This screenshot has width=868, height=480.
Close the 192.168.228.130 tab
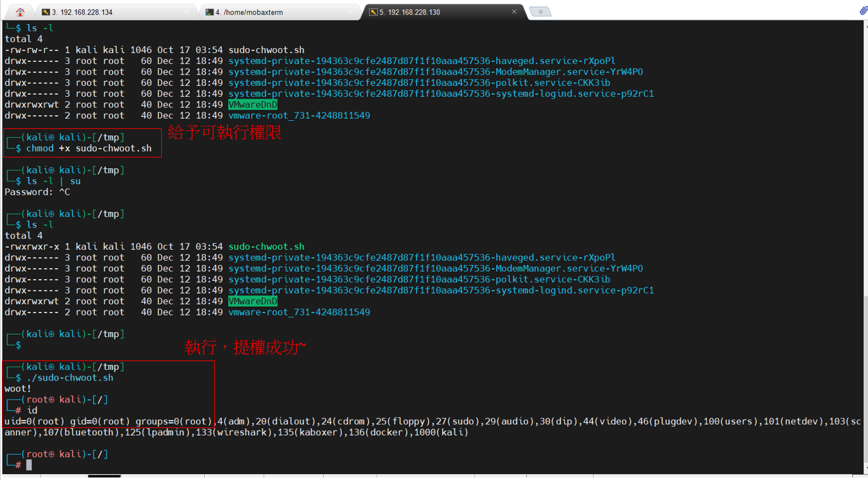(x=514, y=11)
